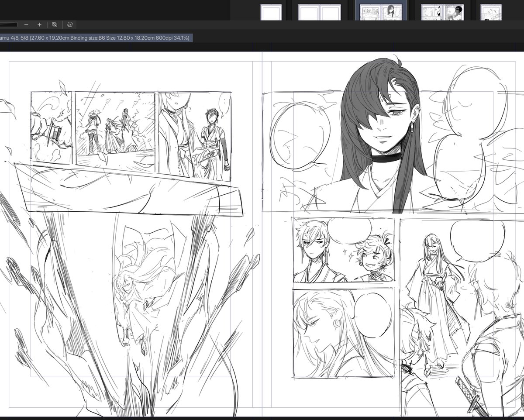Click the plus button beside the thumbnail size slider
Image resolution: width=524 pixels, height=420 pixels.
pyautogui.click(x=39, y=25)
